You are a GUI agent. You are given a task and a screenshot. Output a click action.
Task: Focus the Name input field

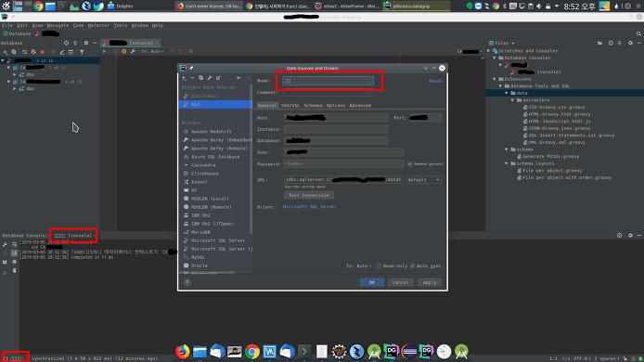pos(328,81)
